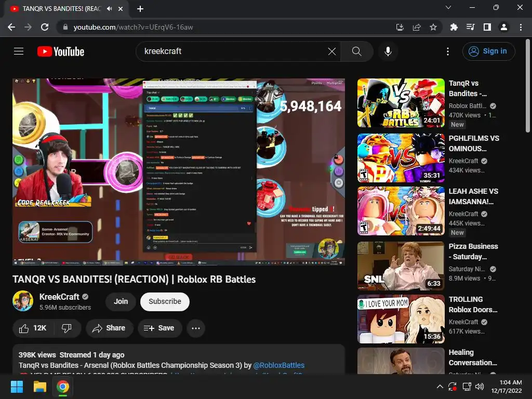
Task: Open Chrome three-dot menu
Action: [x=521, y=27]
